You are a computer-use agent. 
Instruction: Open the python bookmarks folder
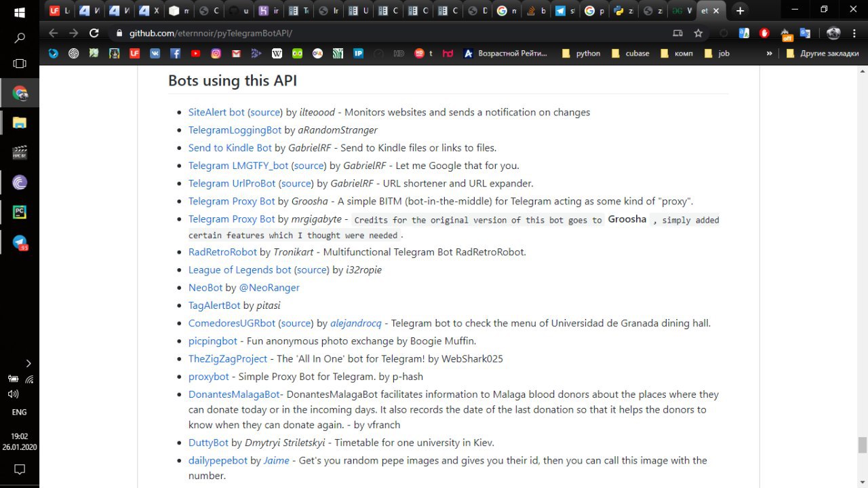pyautogui.click(x=581, y=53)
